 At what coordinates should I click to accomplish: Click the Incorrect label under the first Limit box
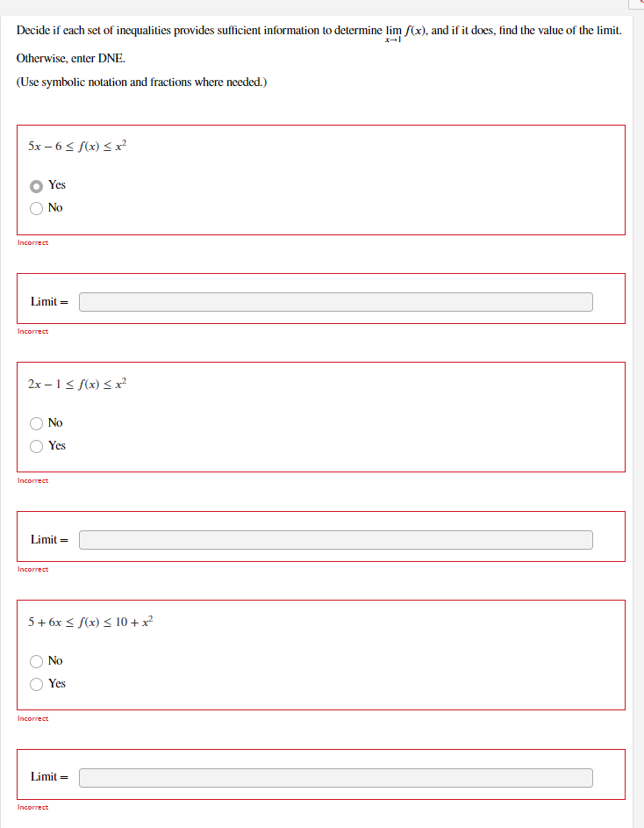click(32, 331)
